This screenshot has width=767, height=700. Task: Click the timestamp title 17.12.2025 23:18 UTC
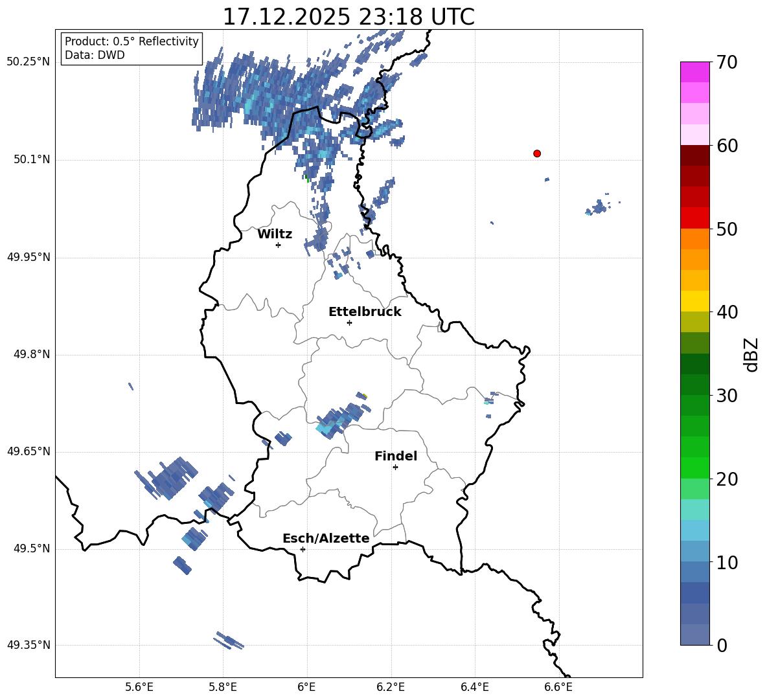pos(349,17)
